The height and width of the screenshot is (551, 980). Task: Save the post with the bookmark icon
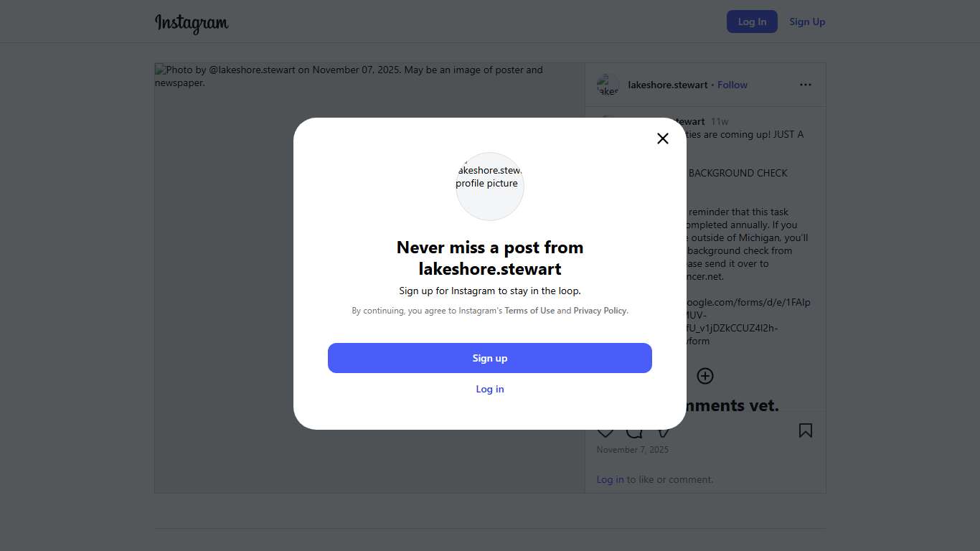pyautogui.click(x=806, y=430)
